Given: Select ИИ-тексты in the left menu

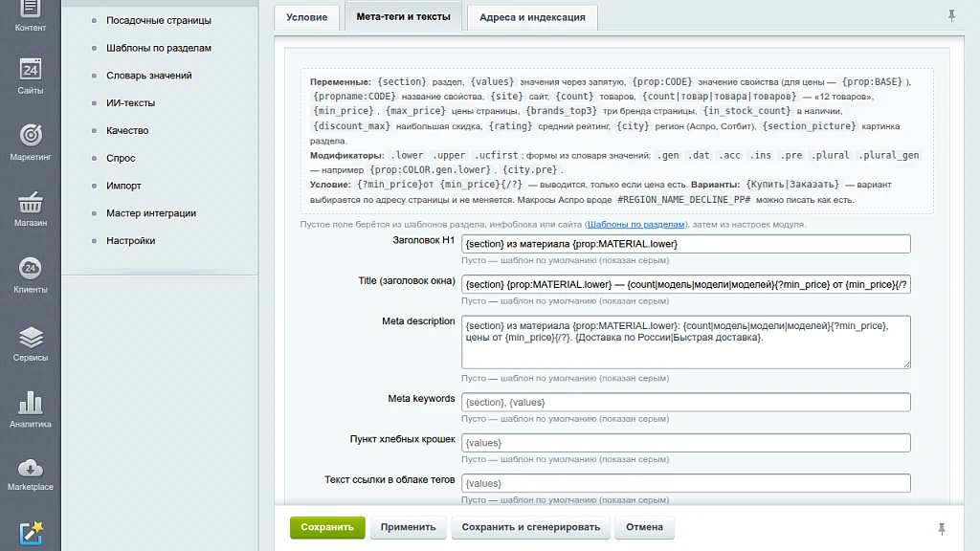Looking at the screenshot, I should coord(130,102).
